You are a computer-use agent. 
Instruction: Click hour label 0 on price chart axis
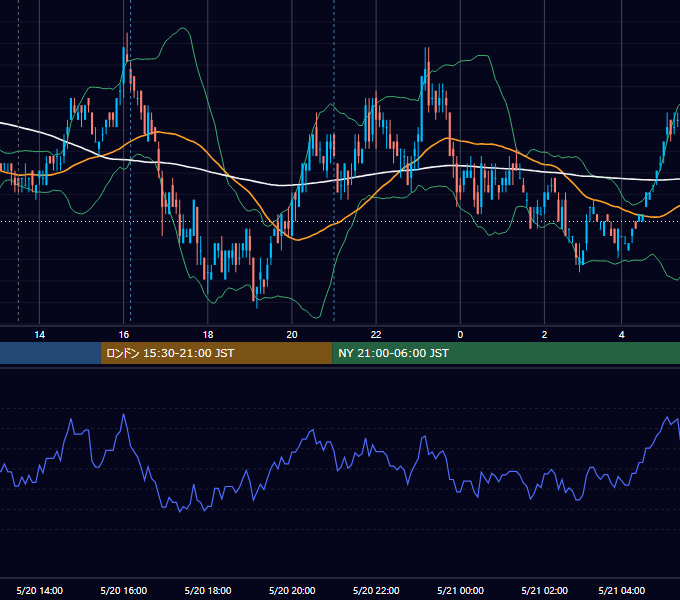(x=460, y=335)
